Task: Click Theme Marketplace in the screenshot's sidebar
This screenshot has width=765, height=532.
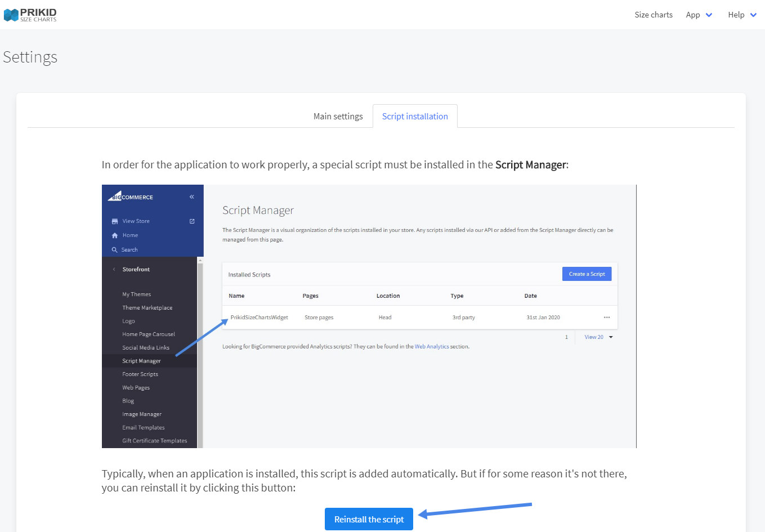Action: click(147, 308)
